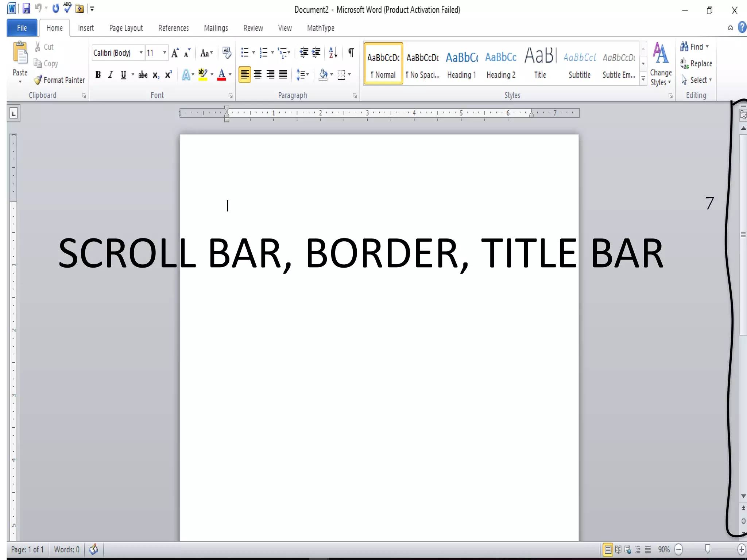Viewport: 747px width, 560px height.
Task: Click Find in Editing group
Action: click(694, 47)
